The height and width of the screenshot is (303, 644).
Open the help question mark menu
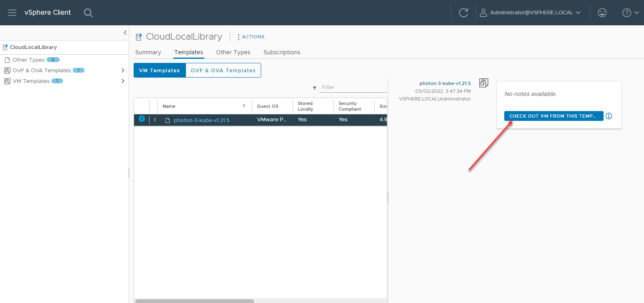pos(630,13)
